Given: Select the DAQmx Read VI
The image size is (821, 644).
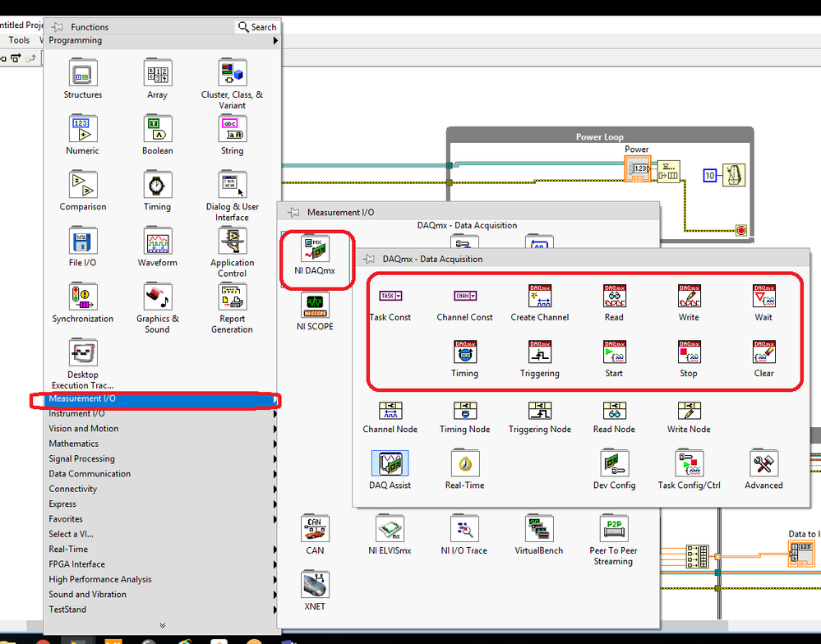Looking at the screenshot, I should click(x=614, y=297).
